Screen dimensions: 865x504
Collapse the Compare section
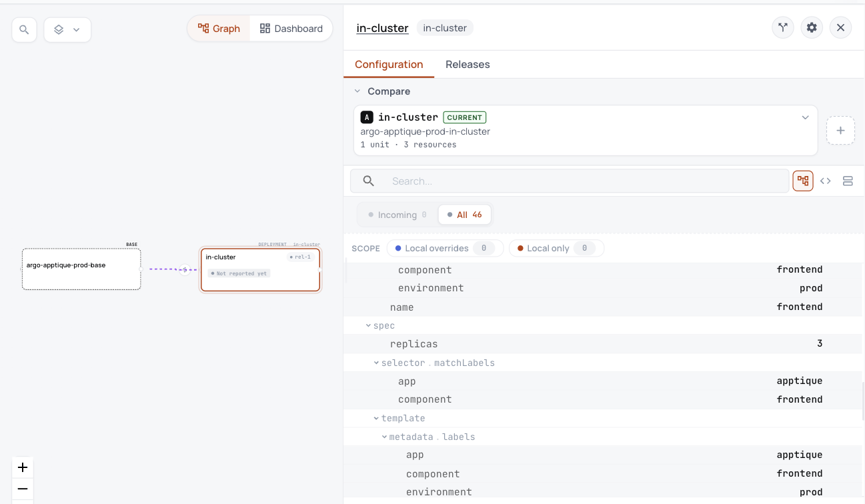pos(357,91)
